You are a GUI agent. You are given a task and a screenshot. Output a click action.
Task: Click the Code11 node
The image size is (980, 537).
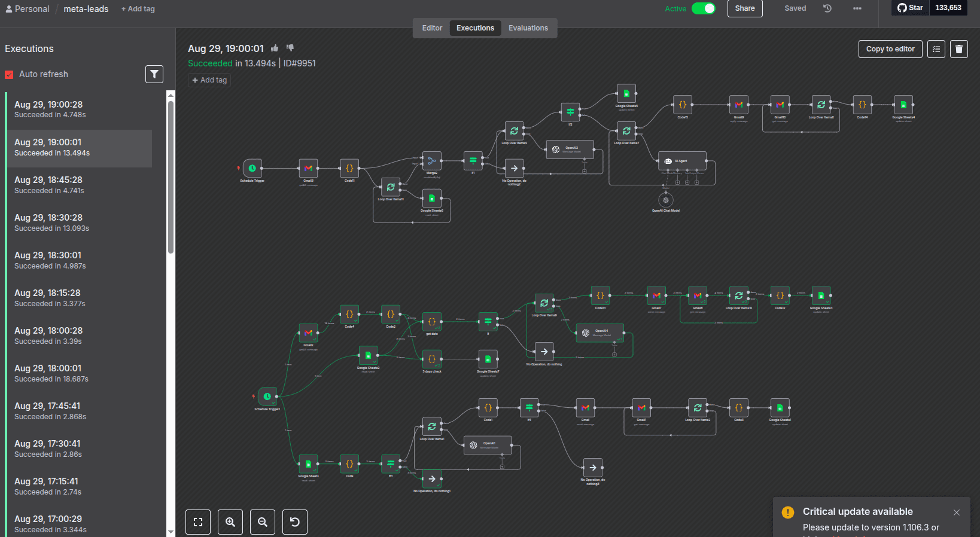click(349, 168)
